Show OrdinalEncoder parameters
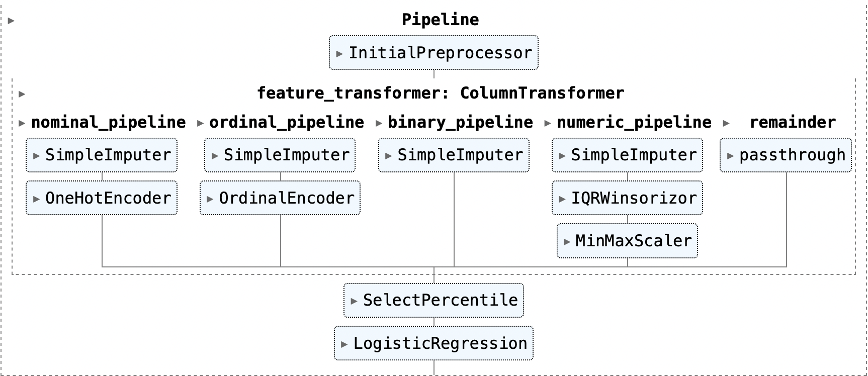Screen dimensions: 868x376 [280, 198]
